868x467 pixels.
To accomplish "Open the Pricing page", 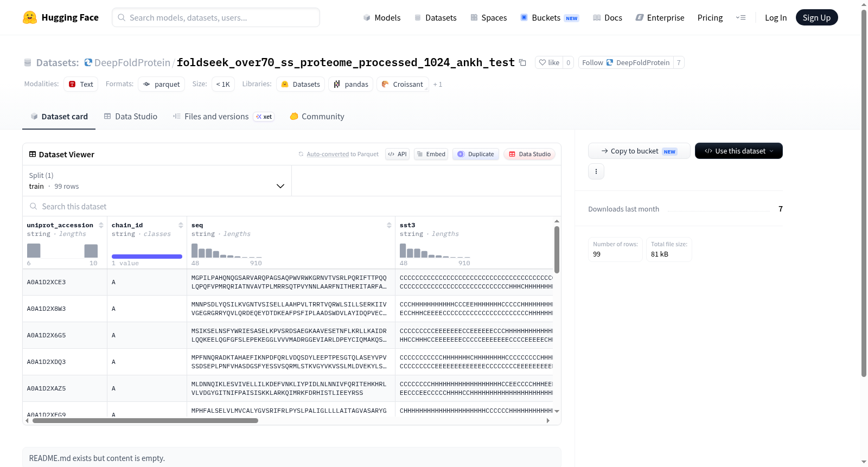I will (x=710, y=17).
